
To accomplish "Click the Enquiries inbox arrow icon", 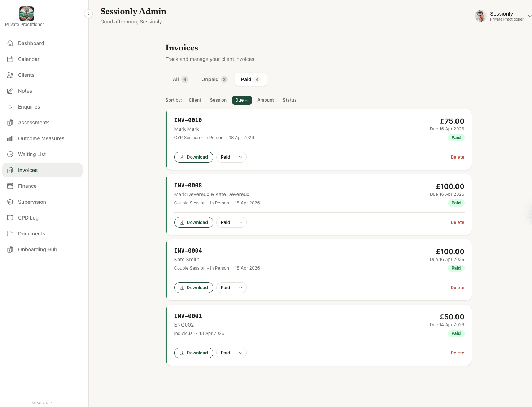I will pos(10,107).
